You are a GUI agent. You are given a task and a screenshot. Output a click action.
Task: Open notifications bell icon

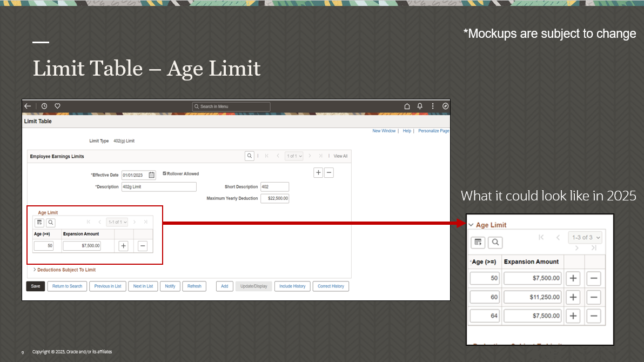pos(420,106)
